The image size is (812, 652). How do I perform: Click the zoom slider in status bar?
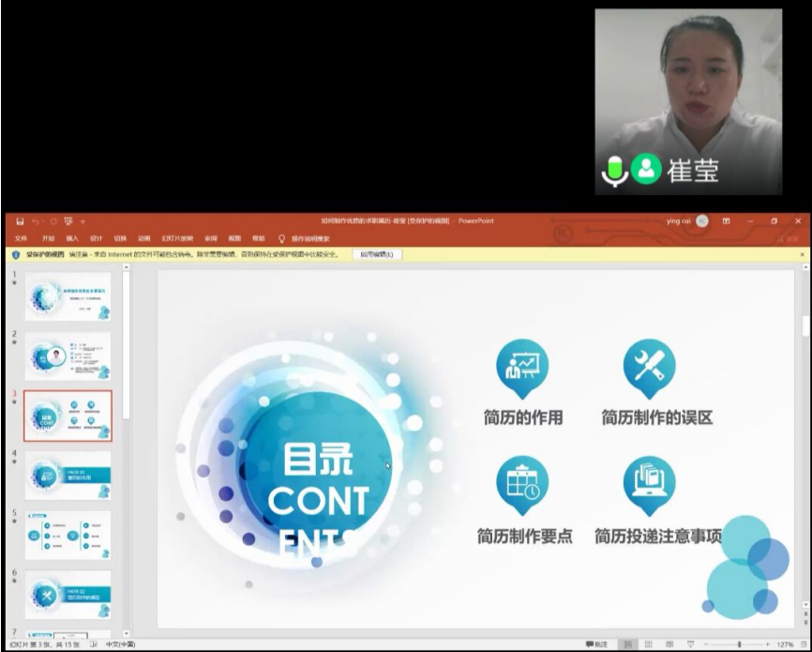pyautogui.click(x=739, y=644)
